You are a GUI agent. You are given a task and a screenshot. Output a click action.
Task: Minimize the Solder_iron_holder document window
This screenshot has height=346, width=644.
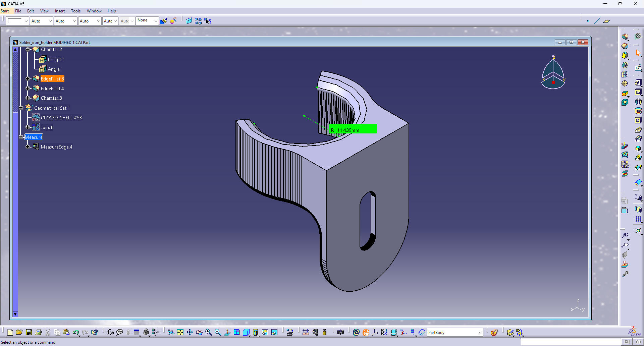pyautogui.click(x=560, y=42)
